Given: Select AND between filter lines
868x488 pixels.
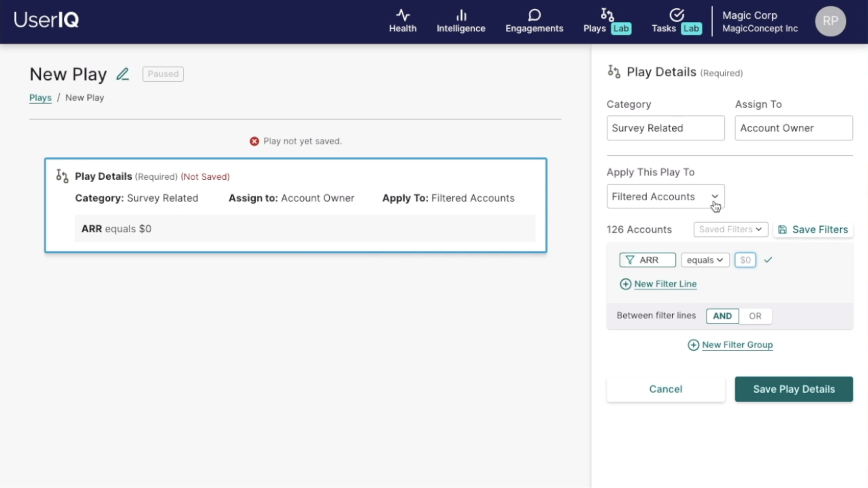Looking at the screenshot, I should 722,316.
